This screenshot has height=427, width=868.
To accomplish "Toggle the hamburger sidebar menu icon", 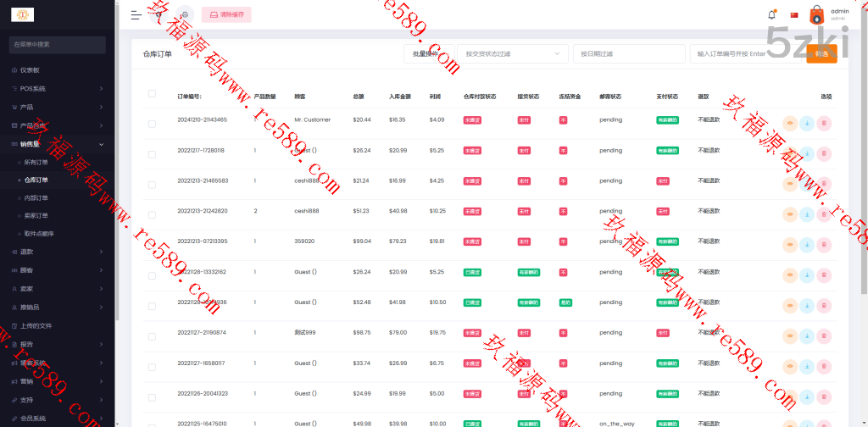I will [136, 14].
